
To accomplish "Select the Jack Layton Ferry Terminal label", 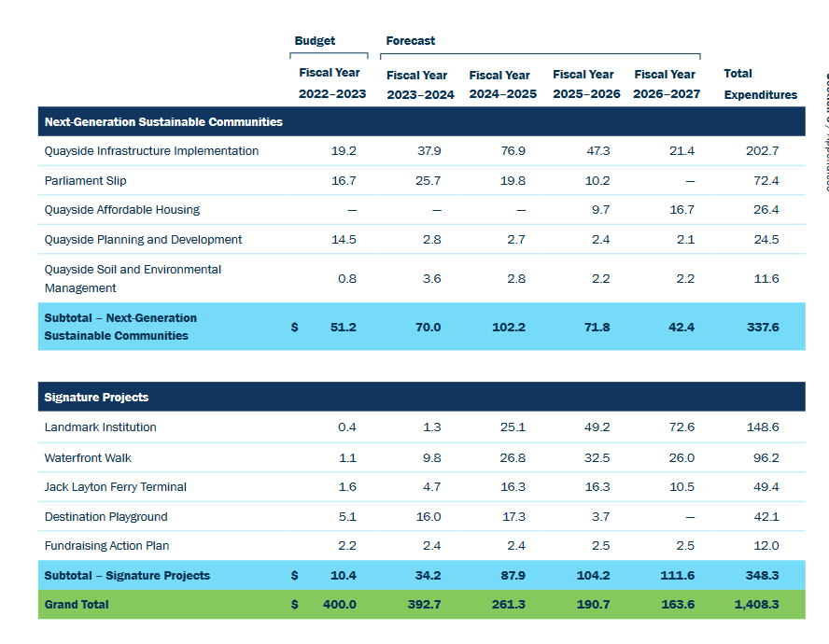I will 115,487.
